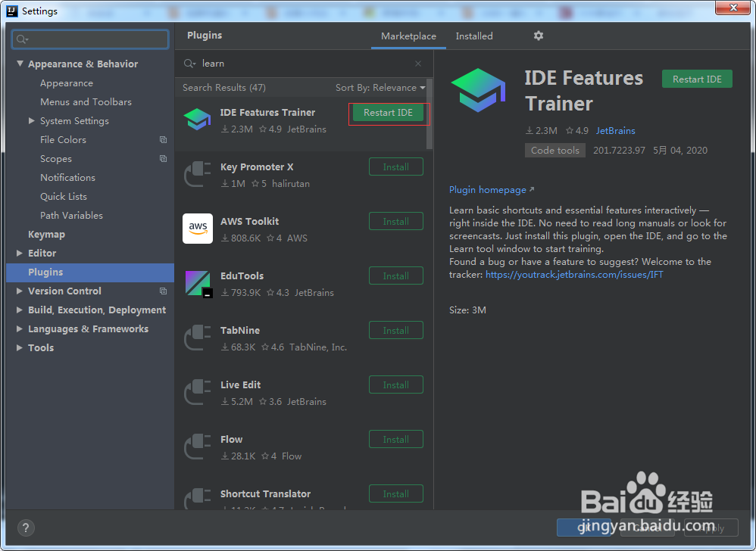Install the Flow plugin
Image resolution: width=756 pixels, height=551 pixels.
396,439
